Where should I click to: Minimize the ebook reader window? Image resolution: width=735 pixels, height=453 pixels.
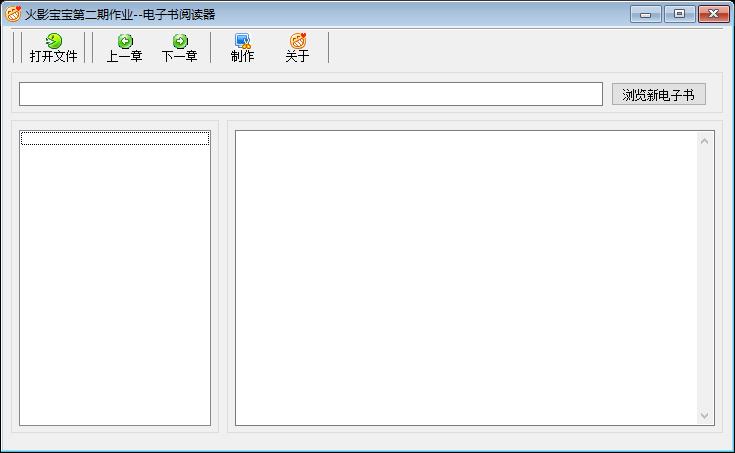tap(645, 15)
